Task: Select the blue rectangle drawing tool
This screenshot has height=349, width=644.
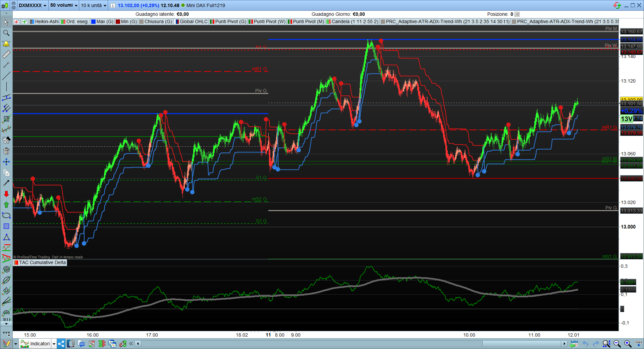Action: 6,226
